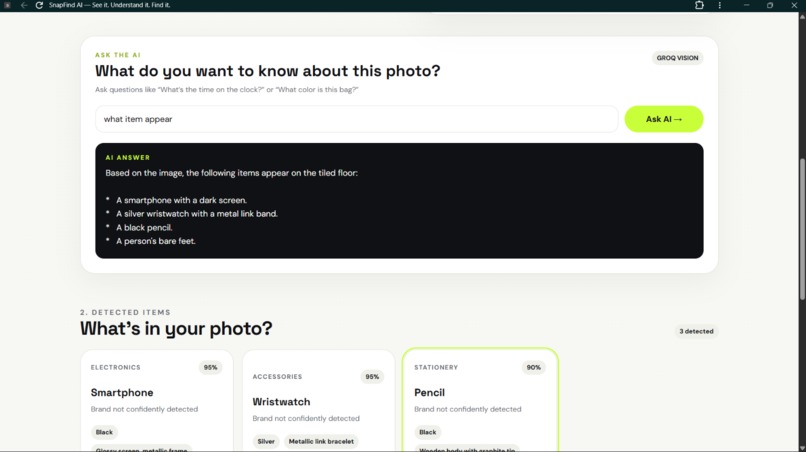Click 'A person's bare feet.' answer line
Screen dimensions: 806x452
coord(156,241)
